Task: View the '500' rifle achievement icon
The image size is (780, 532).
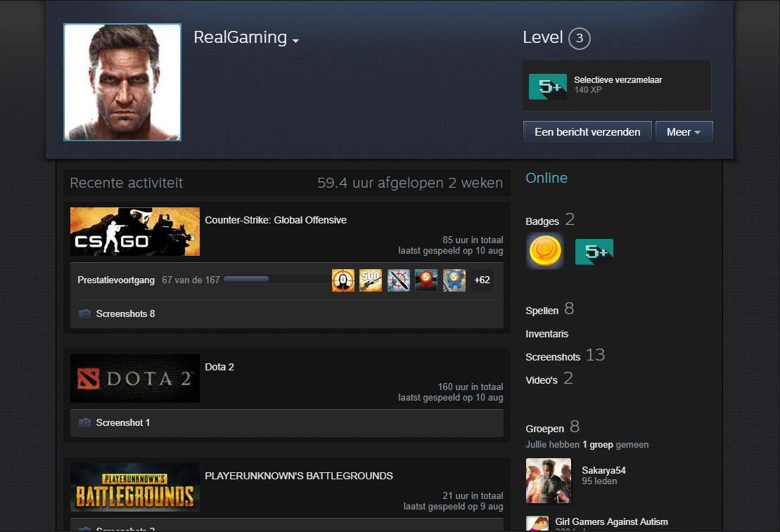Action: (x=371, y=280)
